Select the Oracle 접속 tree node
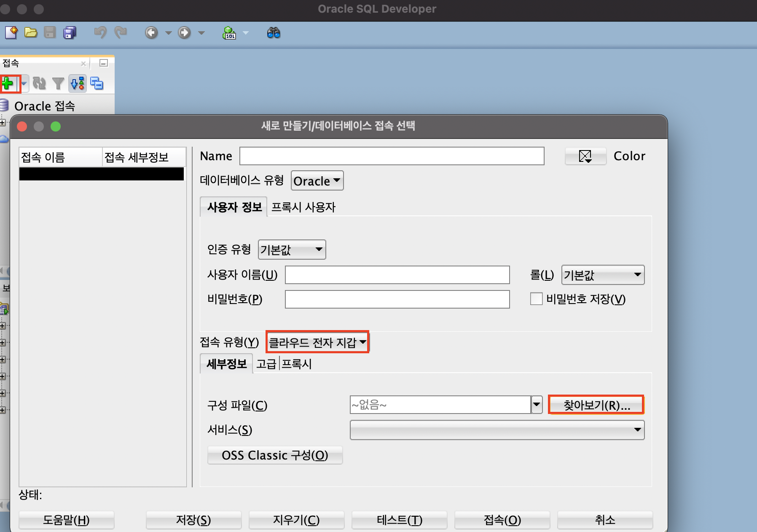The image size is (757, 532). click(x=44, y=106)
